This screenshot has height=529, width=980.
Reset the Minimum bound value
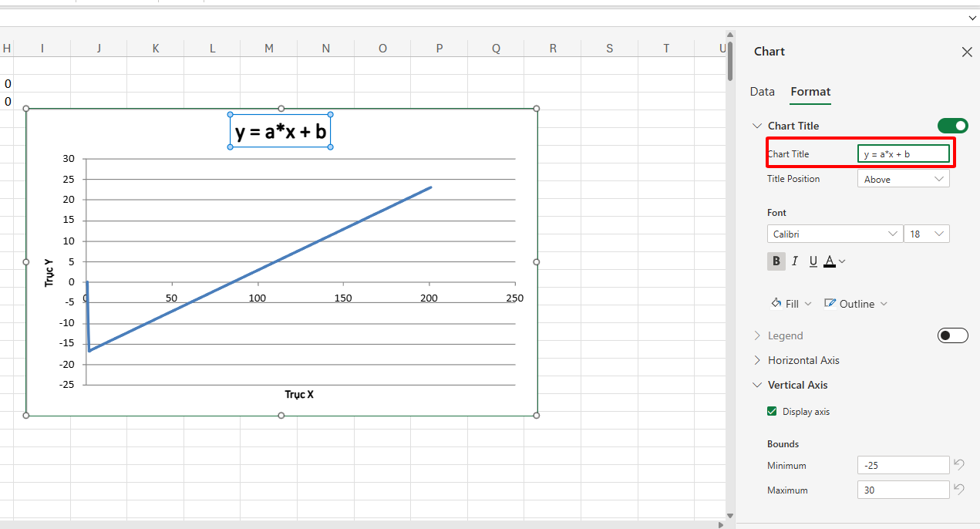[959, 464]
